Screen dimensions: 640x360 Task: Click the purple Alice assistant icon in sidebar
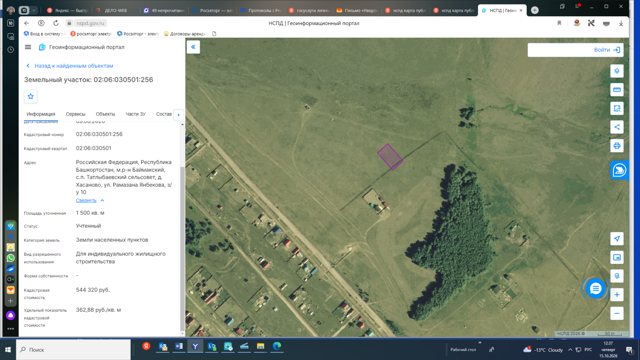(x=11, y=316)
